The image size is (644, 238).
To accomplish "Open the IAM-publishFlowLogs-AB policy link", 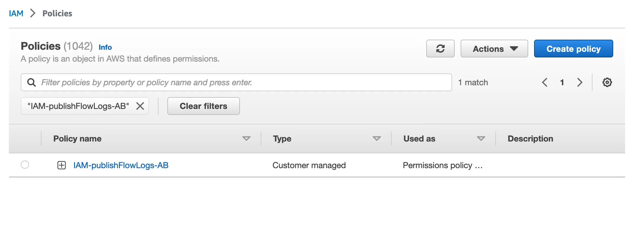I will 121,165.
